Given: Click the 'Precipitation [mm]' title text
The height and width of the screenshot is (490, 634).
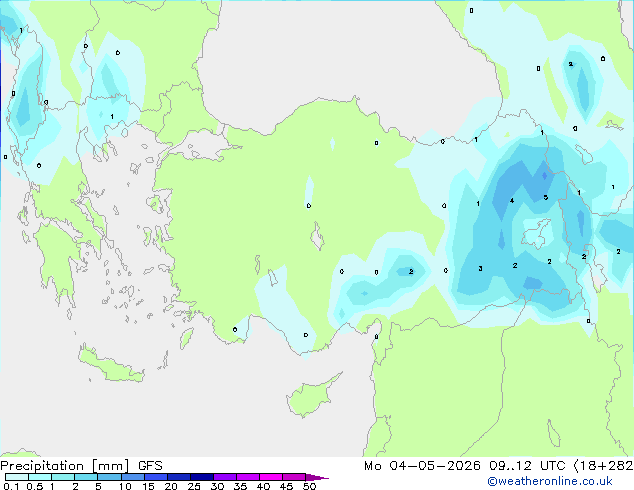Looking at the screenshot, I should point(65,466).
